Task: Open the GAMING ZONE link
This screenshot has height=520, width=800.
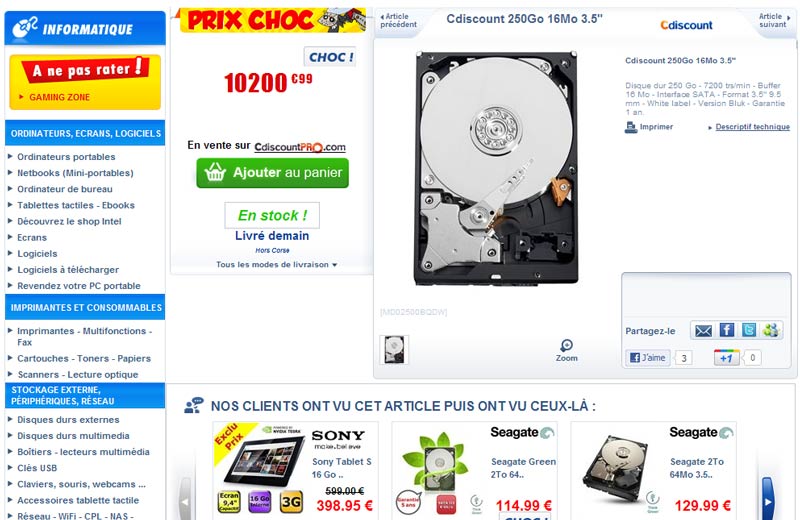Action: point(59,97)
